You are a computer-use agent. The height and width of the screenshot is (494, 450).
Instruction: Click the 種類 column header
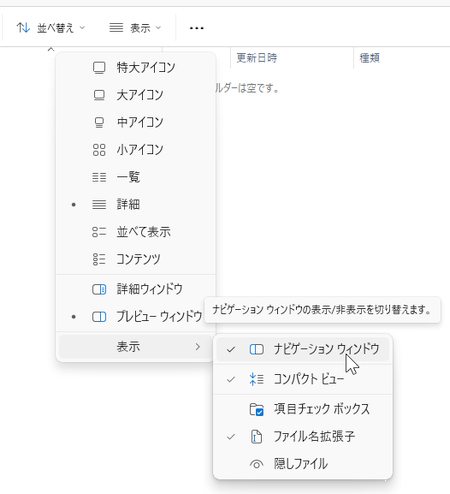[x=369, y=58]
